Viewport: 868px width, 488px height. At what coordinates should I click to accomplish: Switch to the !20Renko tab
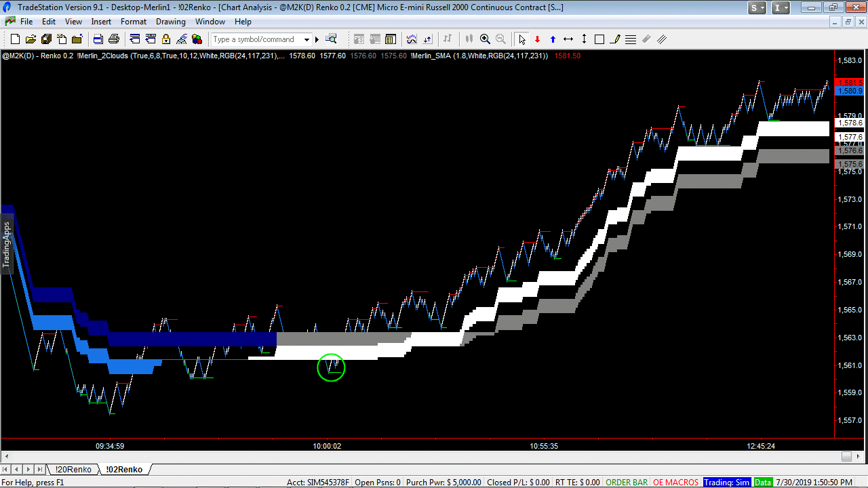(73, 469)
